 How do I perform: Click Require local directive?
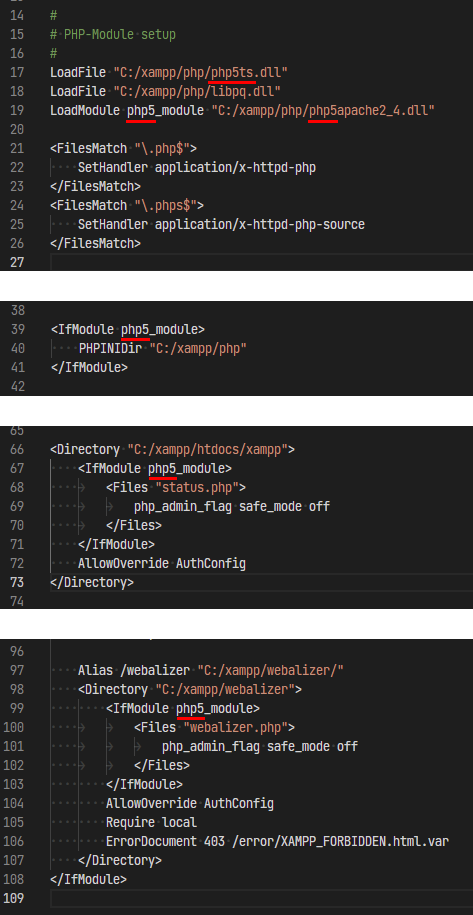[152, 822]
